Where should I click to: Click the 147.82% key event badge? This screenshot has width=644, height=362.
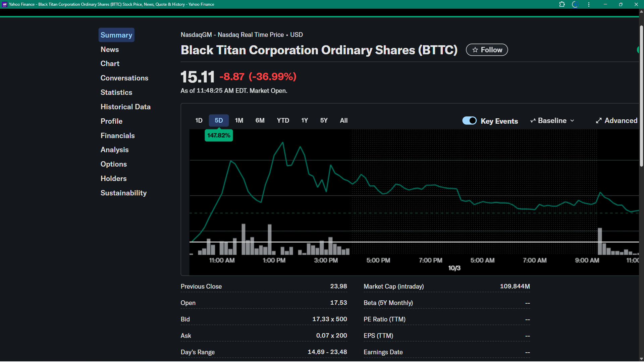[x=219, y=135]
